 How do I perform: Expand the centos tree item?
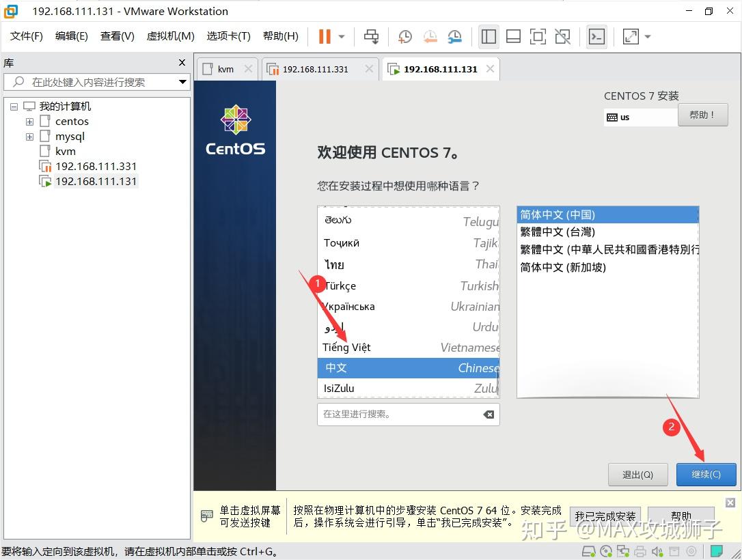(29, 121)
